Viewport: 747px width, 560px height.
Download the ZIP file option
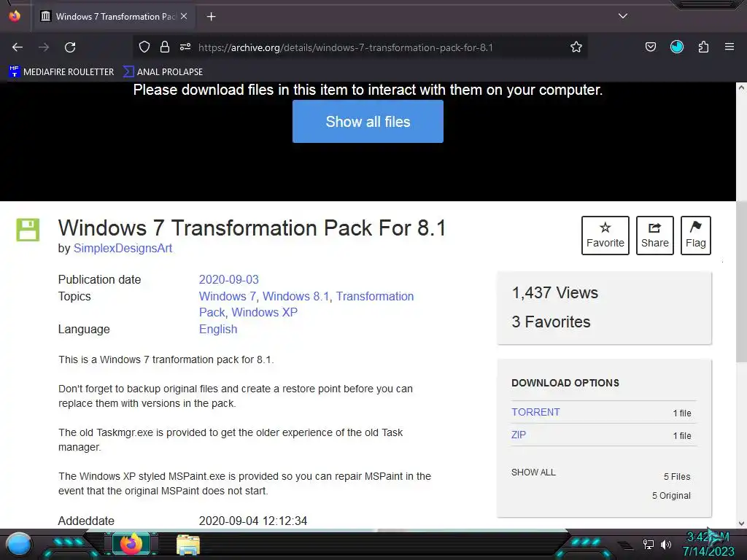click(519, 435)
